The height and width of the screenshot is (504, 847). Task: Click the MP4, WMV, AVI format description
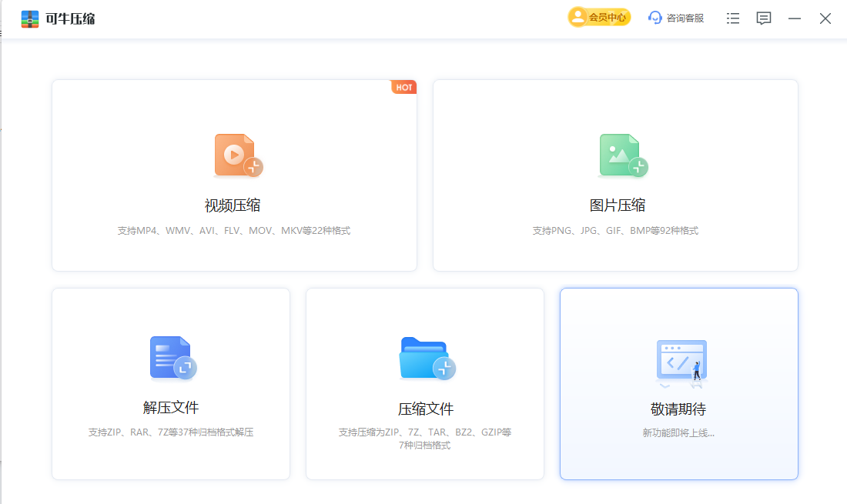pyautogui.click(x=233, y=231)
